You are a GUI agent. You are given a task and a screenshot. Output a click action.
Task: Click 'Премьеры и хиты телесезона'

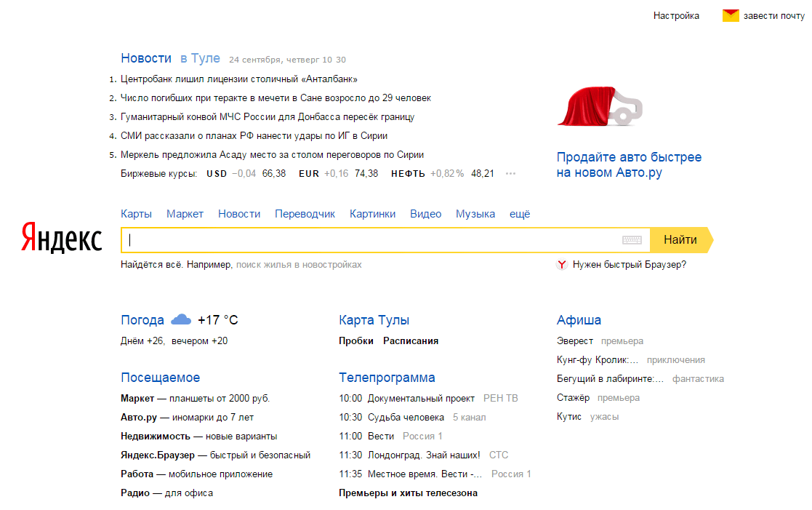point(408,493)
